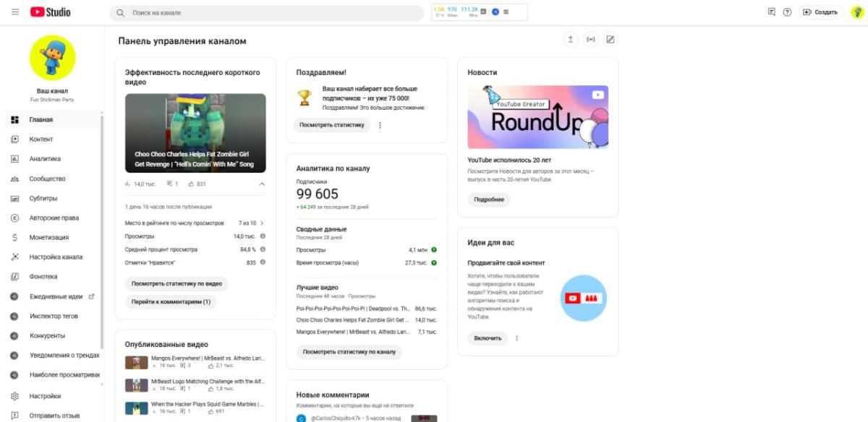Open MrBeast Logo Matching Challenge video

pos(195,384)
